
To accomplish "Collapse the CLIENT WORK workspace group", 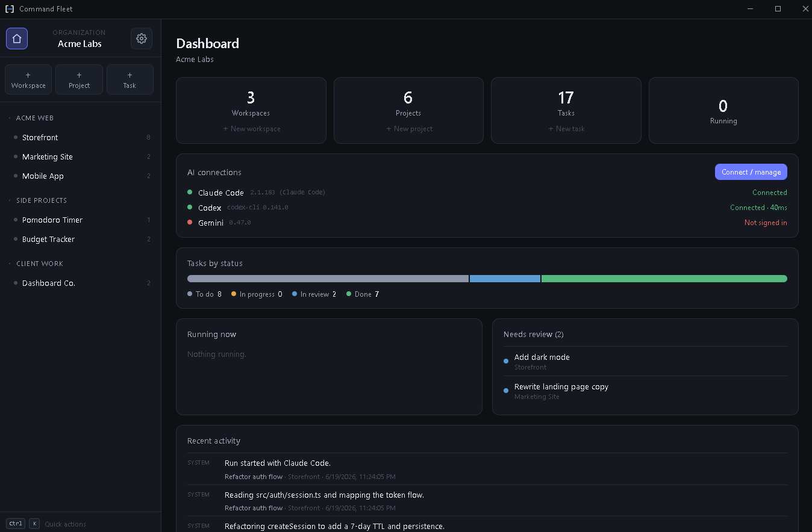I will [40, 264].
